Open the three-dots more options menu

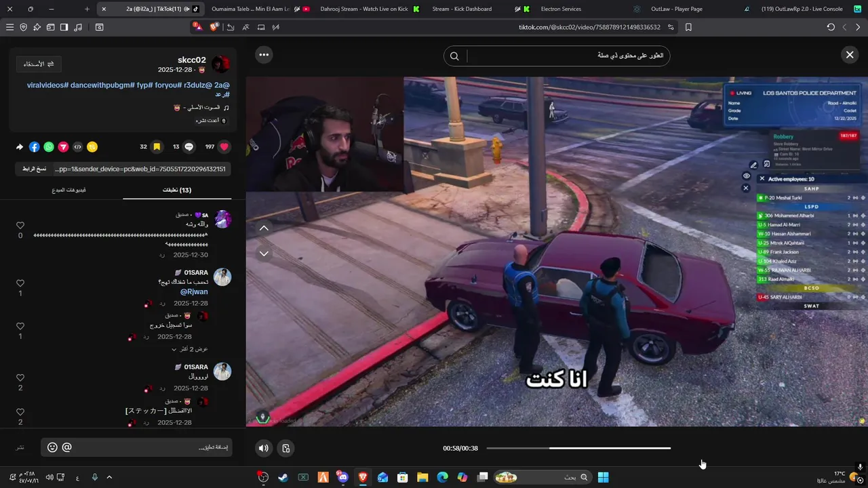click(x=264, y=55)
